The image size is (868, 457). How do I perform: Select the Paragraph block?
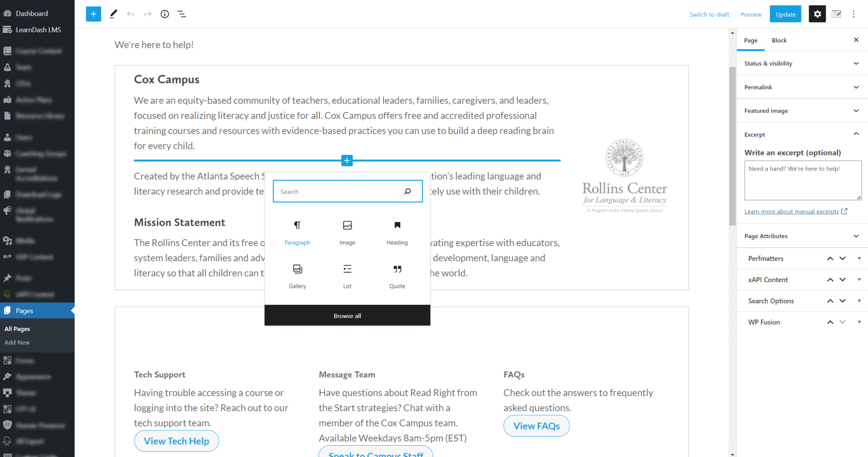[297, 232]
